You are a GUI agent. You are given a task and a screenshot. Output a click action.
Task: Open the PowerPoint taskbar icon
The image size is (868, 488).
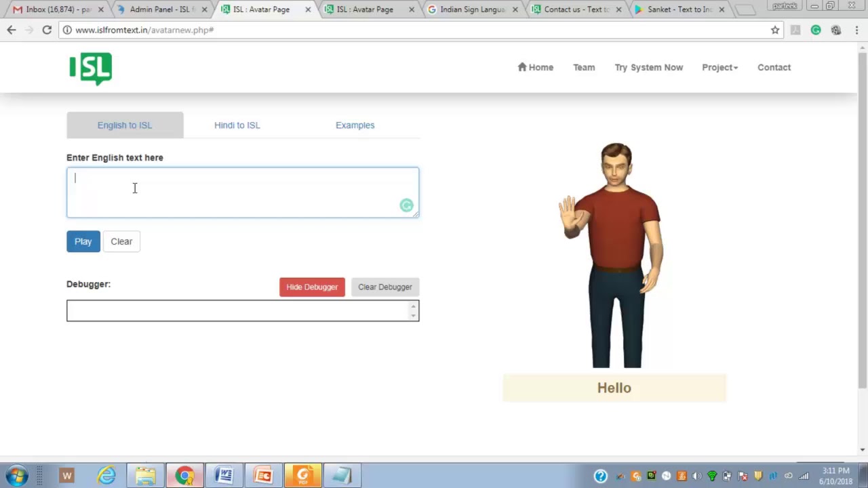(263, 476)
